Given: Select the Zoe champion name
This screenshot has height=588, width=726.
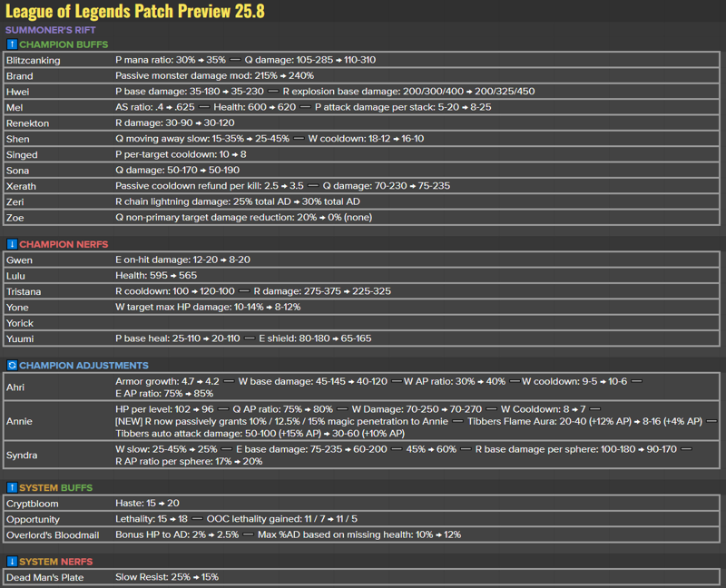Looking at the screenshot, I should click(15, 218).
